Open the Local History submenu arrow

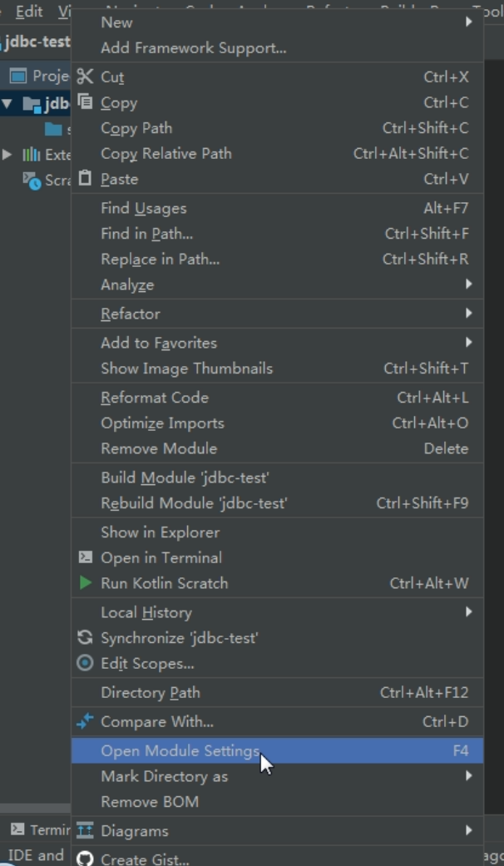click(469, 611)
